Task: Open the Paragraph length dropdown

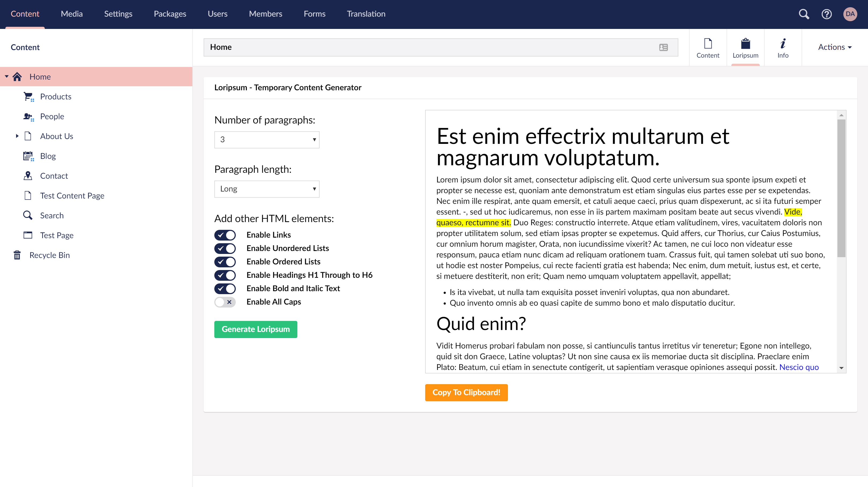Action: click(267, 189)
